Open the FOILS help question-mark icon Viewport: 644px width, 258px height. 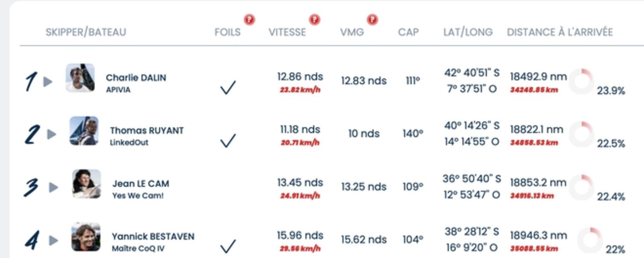[249, 20]
